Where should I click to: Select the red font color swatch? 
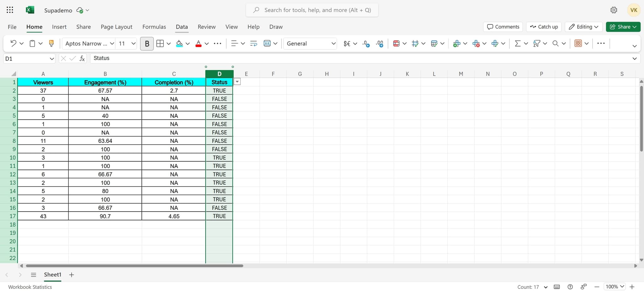[x=198, y=46]
